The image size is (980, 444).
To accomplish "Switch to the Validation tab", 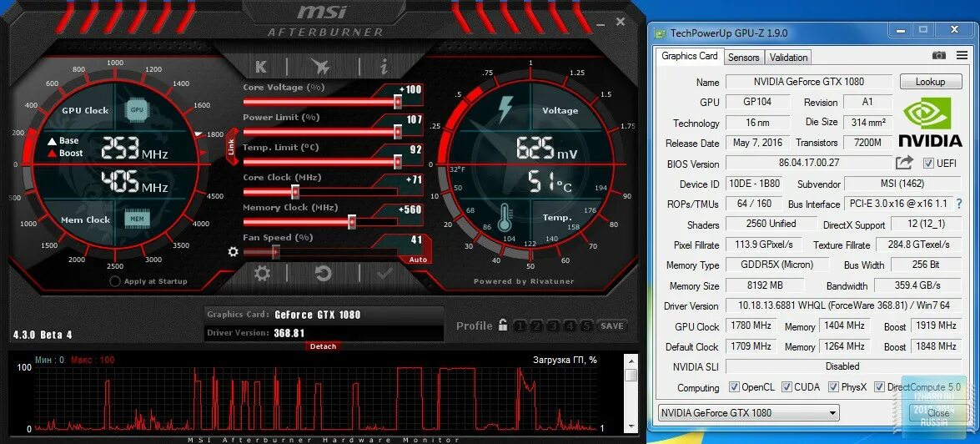I will pyautogui.click(x=788, y=57).
